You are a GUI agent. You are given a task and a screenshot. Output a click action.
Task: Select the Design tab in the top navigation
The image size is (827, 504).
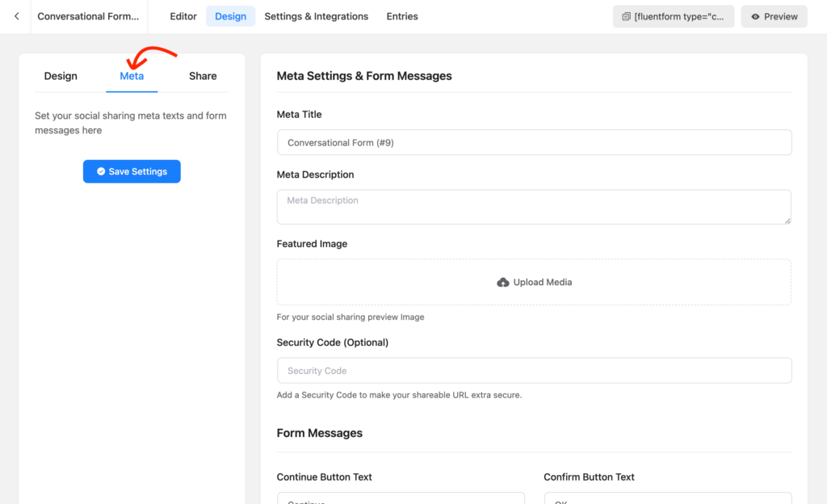[230, 16]
